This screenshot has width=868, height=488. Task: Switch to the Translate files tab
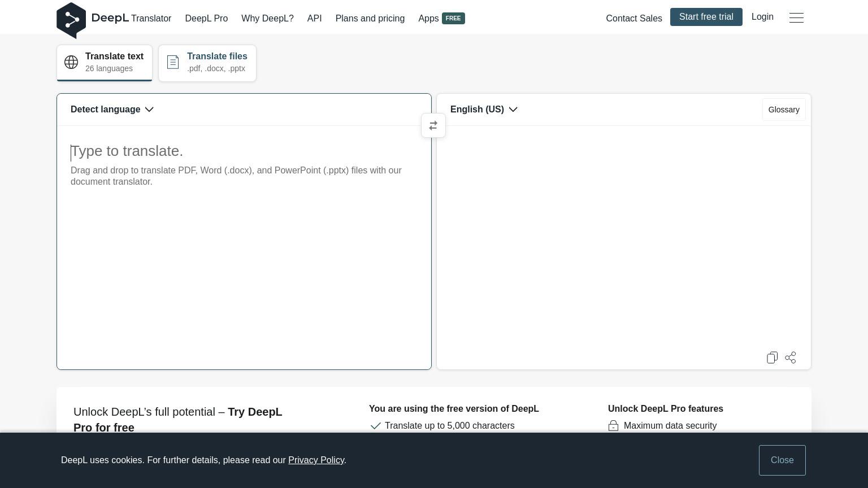pos(207,63)
